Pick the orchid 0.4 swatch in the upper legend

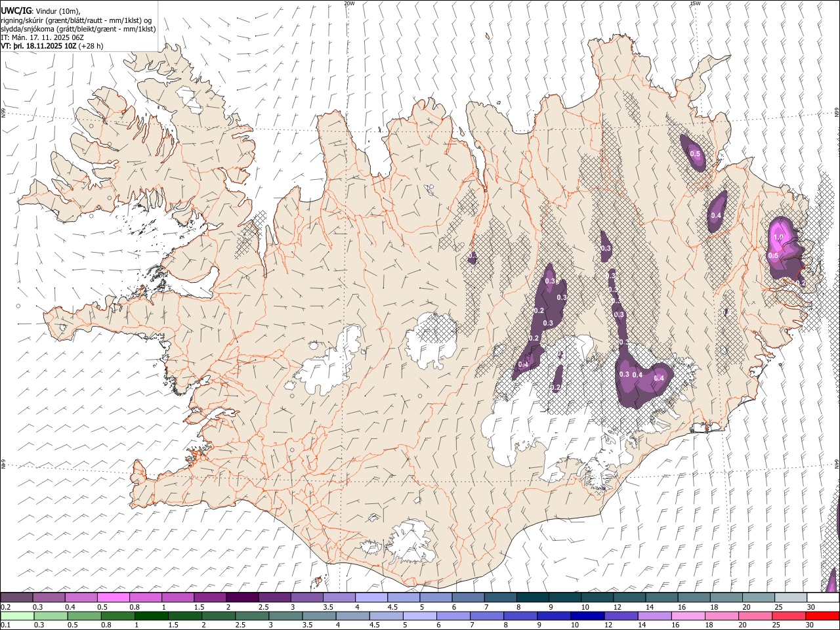tap(81, 597)
